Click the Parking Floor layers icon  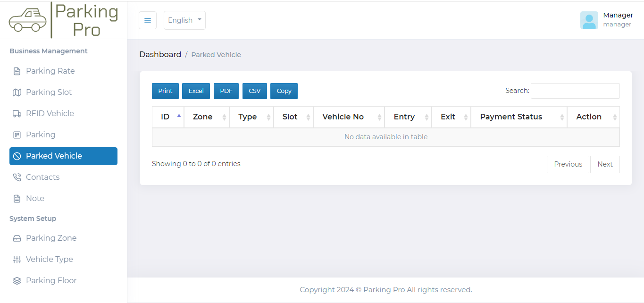pyautogui.click(x=17, y=281)
